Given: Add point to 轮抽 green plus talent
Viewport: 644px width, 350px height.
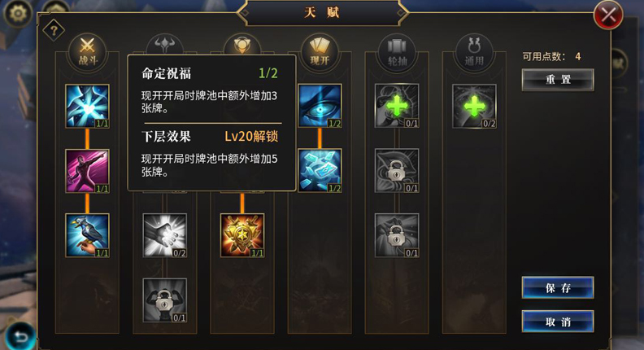Looking at the screenshot, I should pyautogui.click(x=397, y=106).
